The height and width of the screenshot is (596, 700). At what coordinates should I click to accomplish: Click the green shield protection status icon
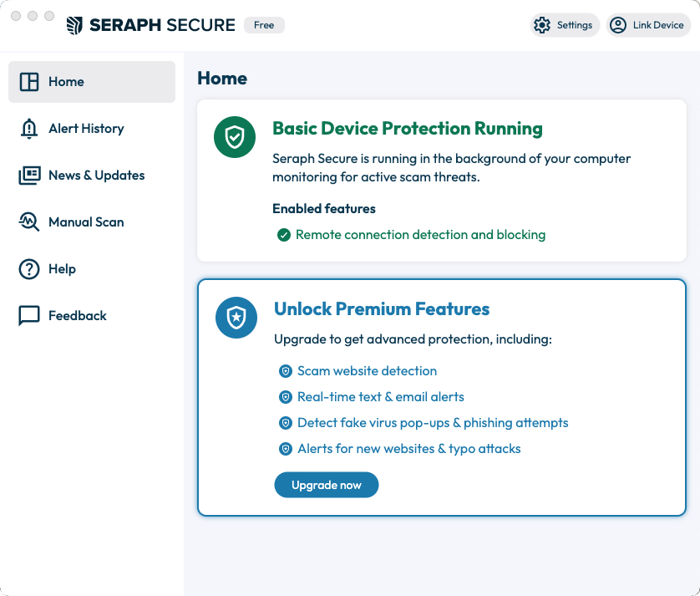[235, 137]
